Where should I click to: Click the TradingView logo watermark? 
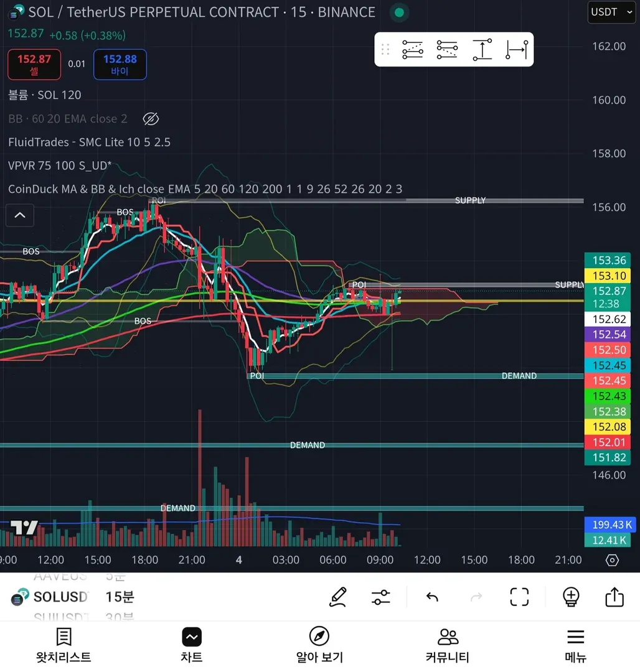pos(24,527)
